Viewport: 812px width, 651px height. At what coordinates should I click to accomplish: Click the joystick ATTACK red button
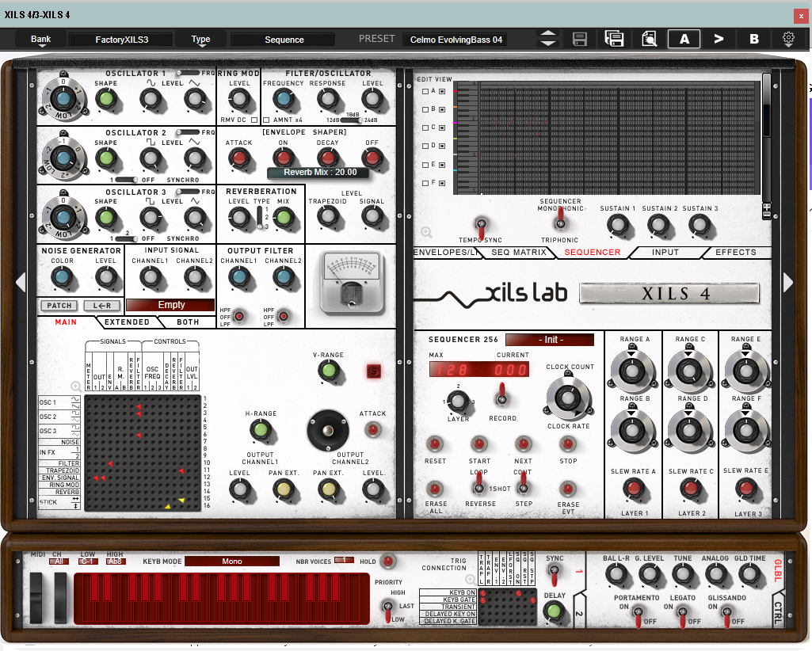click(x=372, y=429)
